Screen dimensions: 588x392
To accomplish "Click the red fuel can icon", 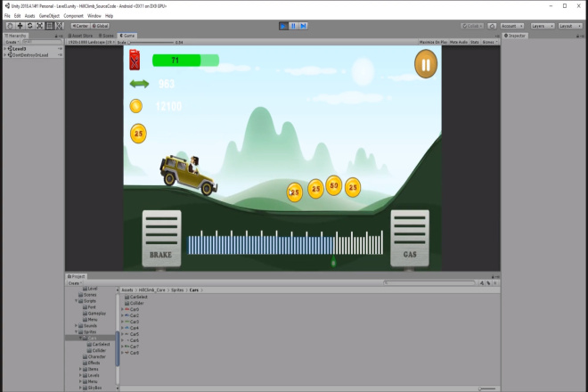I will (x=135, y=60).
